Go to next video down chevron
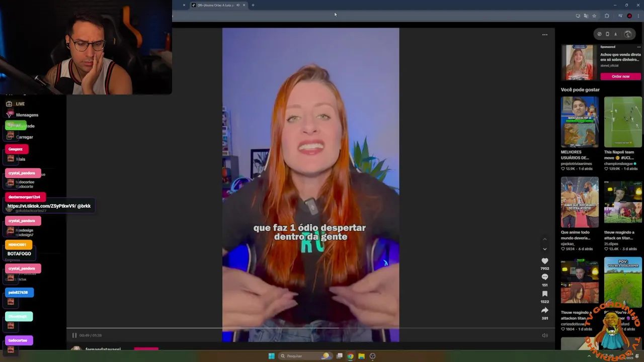644x362 pixels. 544,249
